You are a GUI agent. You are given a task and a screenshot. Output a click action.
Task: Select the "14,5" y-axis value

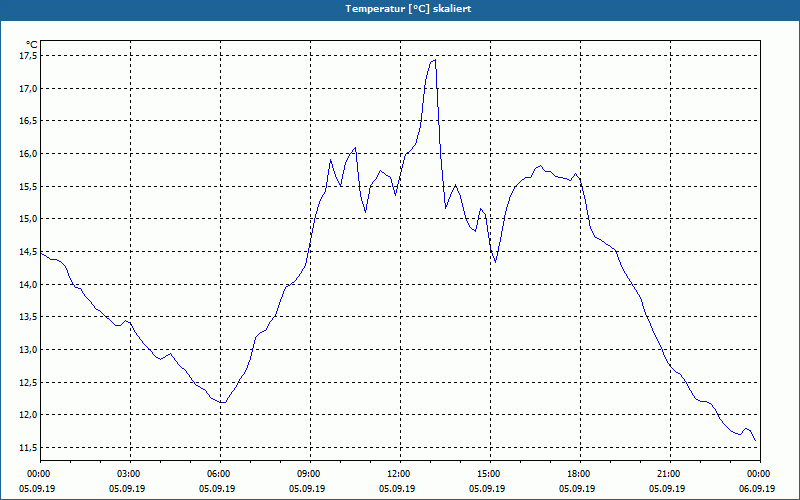pyautogui.click(x=28, y=252)
